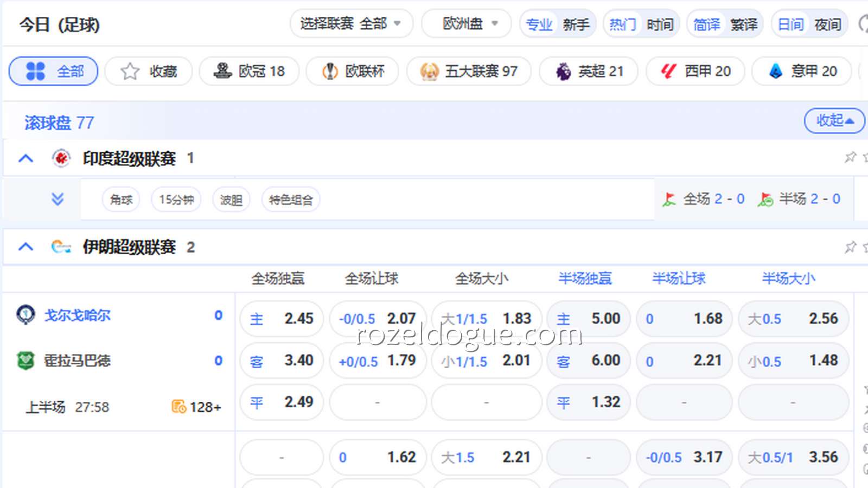Open 戈尔戈哈尔 team link
Screen dimensions: 868x488
coord(78,315)
